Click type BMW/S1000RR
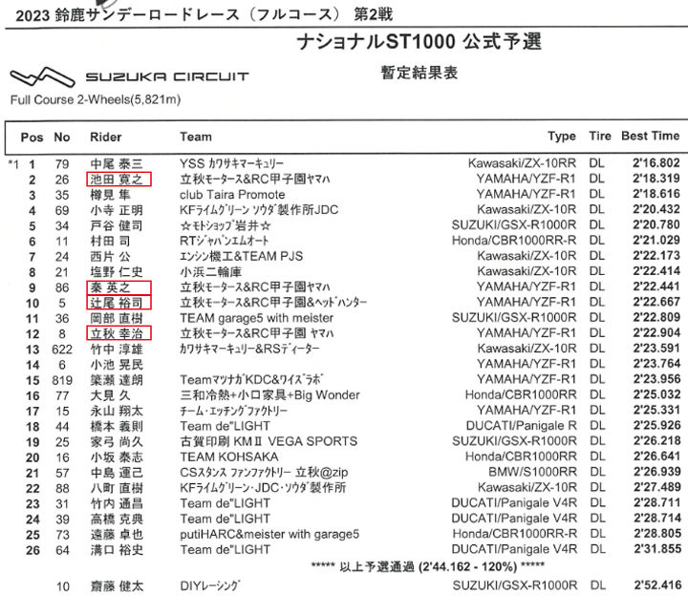 click(x=532, y=472)
